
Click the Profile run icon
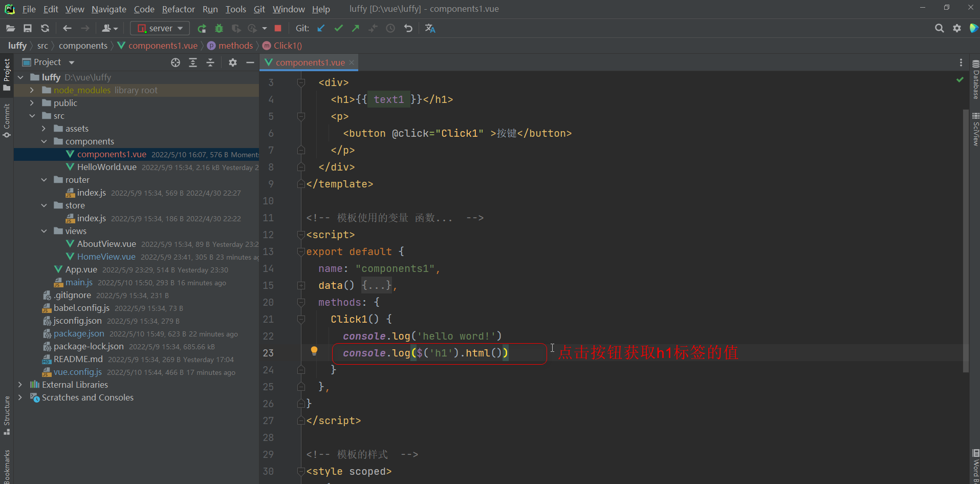[x=252, y=28]
